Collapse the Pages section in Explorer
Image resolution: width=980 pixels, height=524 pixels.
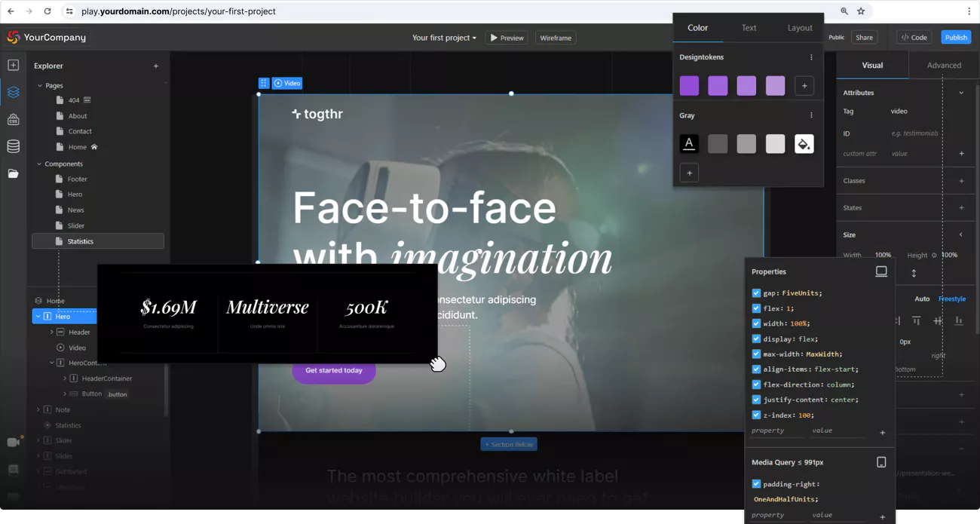[39, 85]
